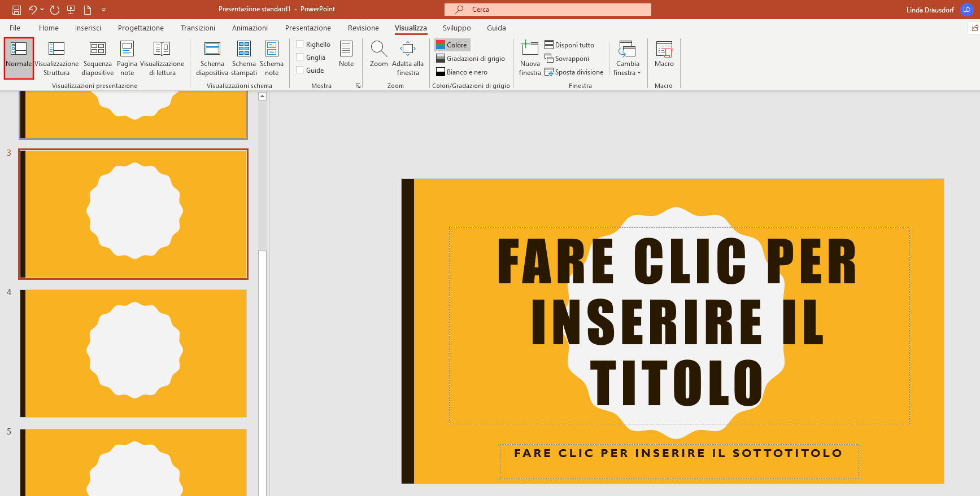Click the new document icon in quick access
Viewport: 980px width, 496px height.
(x=88, y=10)
